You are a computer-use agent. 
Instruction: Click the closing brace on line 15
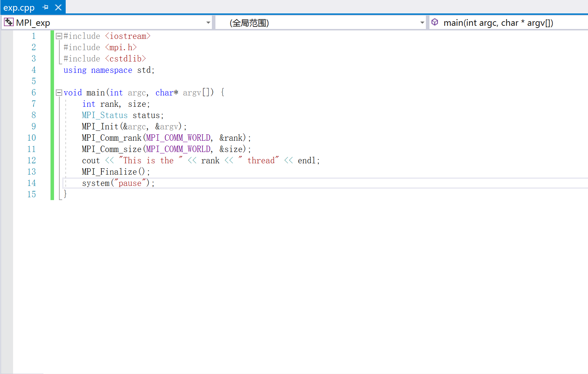coord(65,194)
